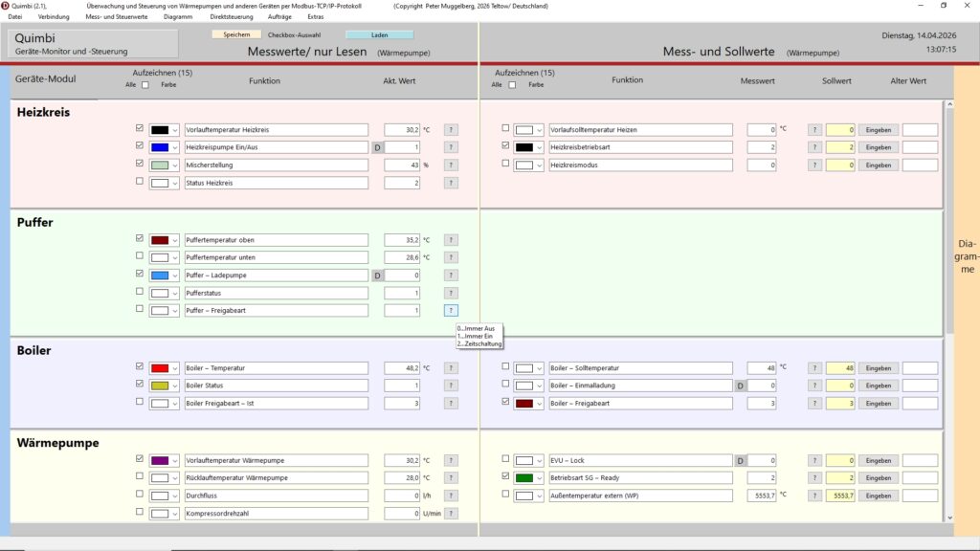
Task: Uncheck the Mischerstellung recording checkbox
Action: 140,164
